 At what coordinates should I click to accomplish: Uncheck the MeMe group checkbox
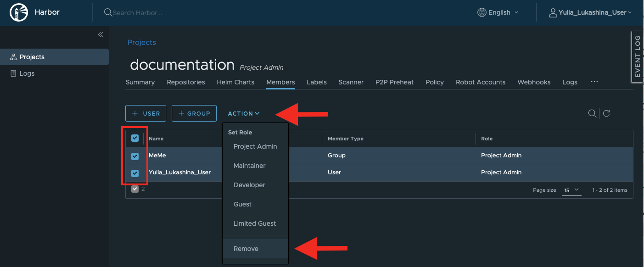coord(135,156)
